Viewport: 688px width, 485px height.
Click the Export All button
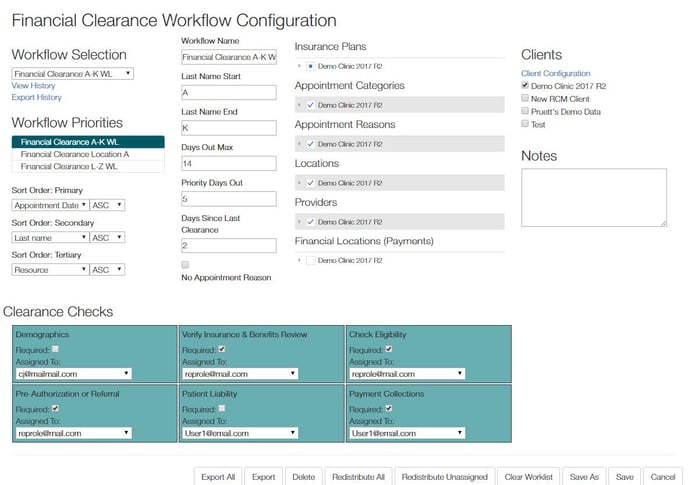(x=218, y=477)
